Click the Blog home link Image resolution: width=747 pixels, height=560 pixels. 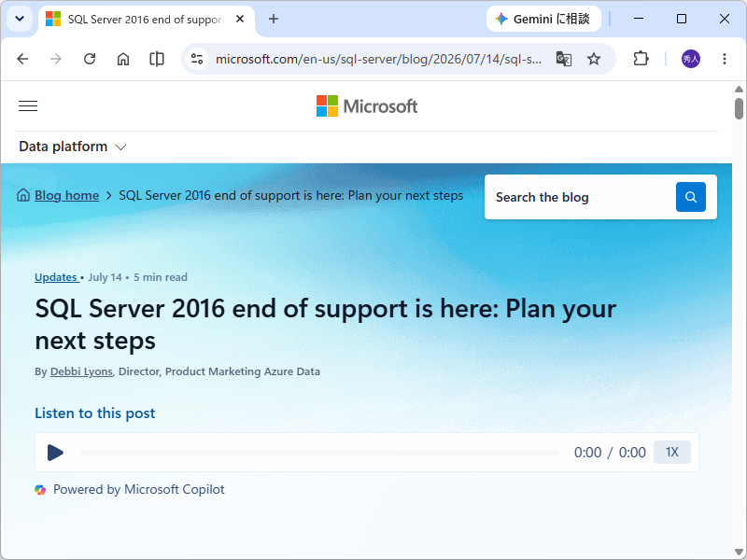(66, 195)
